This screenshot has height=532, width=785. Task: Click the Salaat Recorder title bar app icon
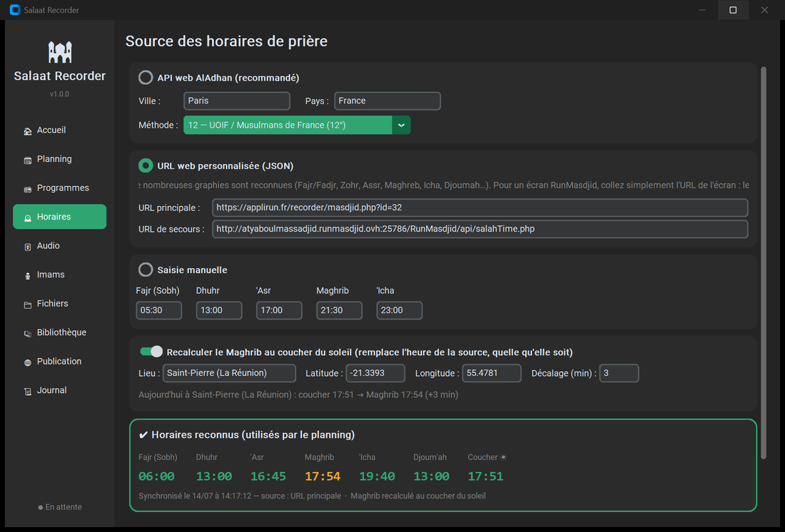coord(15,10)
